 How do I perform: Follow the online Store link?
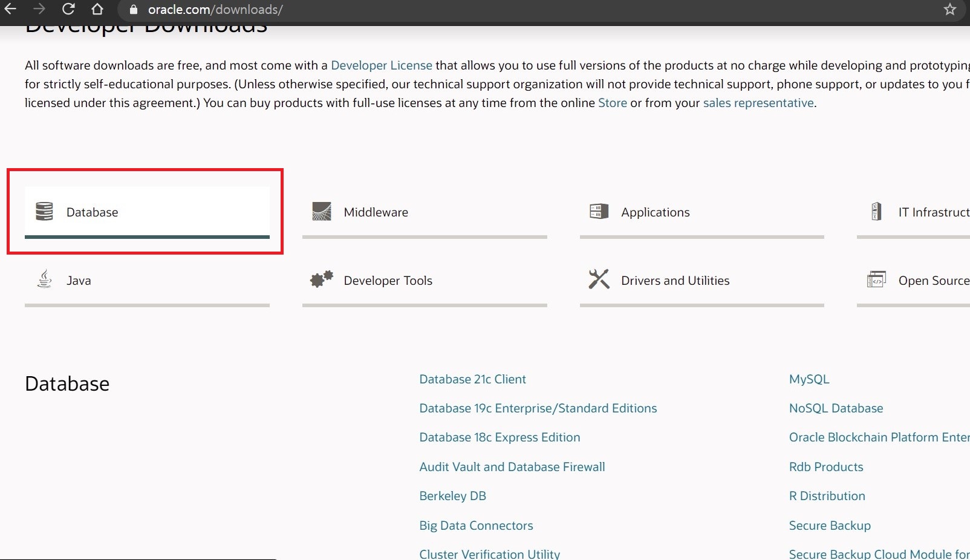[613, 103]
